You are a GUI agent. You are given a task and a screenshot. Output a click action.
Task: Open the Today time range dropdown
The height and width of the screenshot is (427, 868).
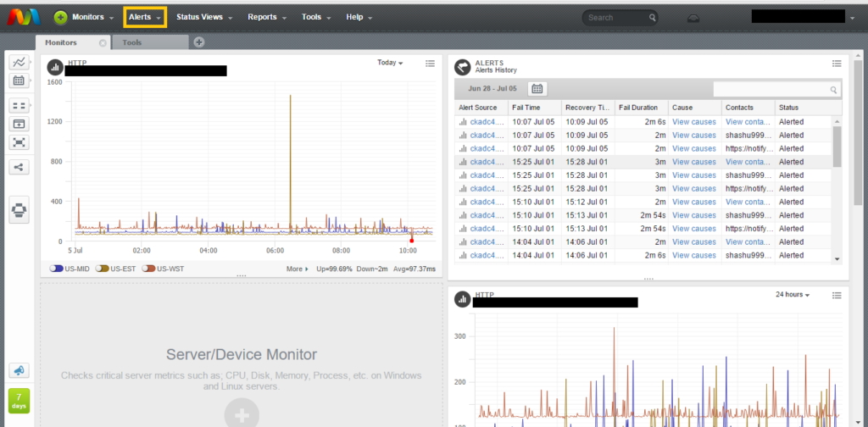click(390, 63)
